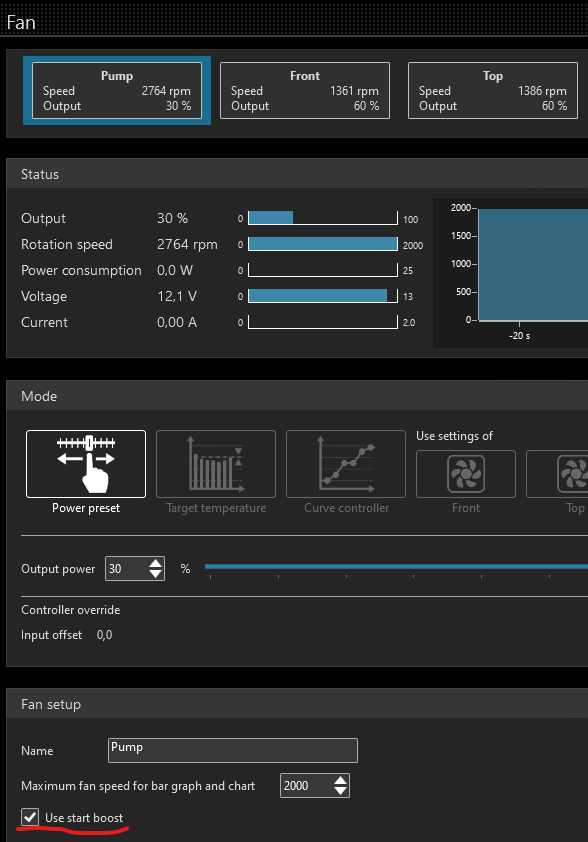Viewport: 588px width, 842px height.
Task: Select the Top fan card
Action: pyautogui.click(x=492, y=90)
